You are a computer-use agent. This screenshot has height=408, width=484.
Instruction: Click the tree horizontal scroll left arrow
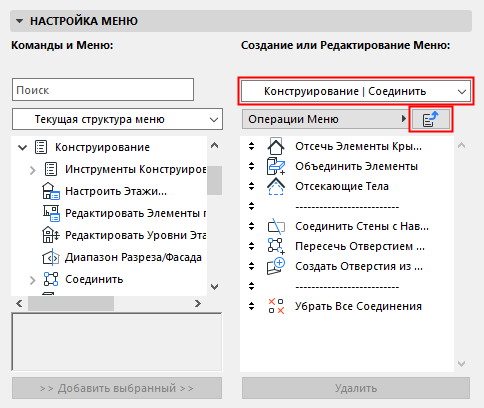[19, 303]
